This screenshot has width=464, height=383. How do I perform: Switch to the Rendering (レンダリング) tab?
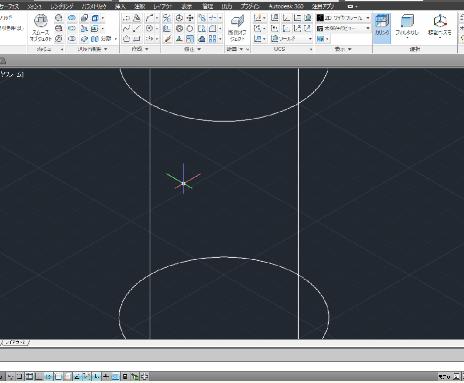click(x=62, y=6)
